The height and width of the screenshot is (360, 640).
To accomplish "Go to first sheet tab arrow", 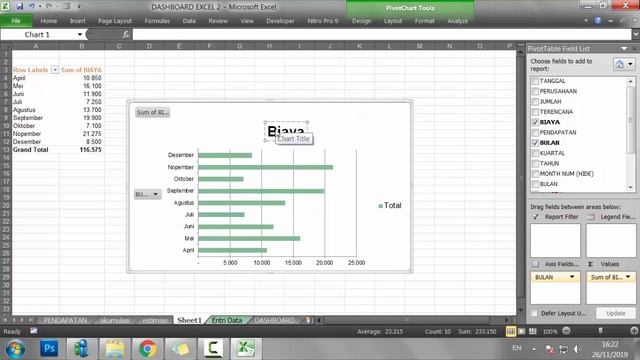I will (x=6, y=320).
